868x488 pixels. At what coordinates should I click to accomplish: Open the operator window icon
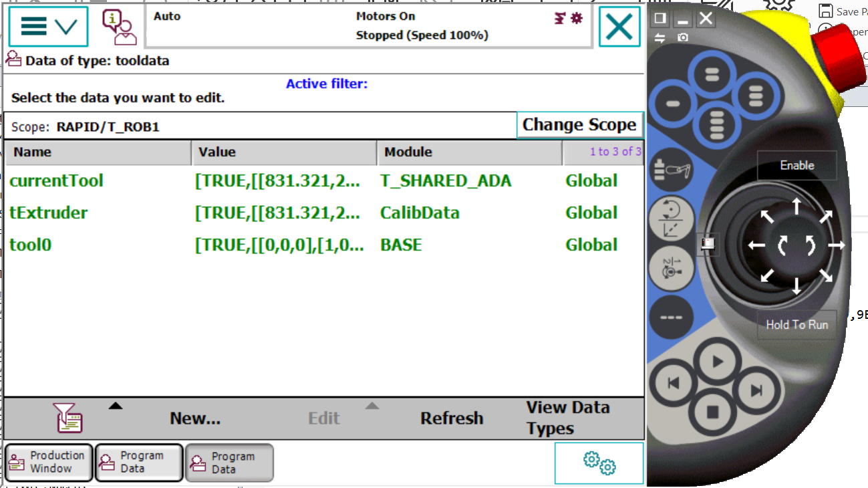pyautogui.click(x=119, y=27)
